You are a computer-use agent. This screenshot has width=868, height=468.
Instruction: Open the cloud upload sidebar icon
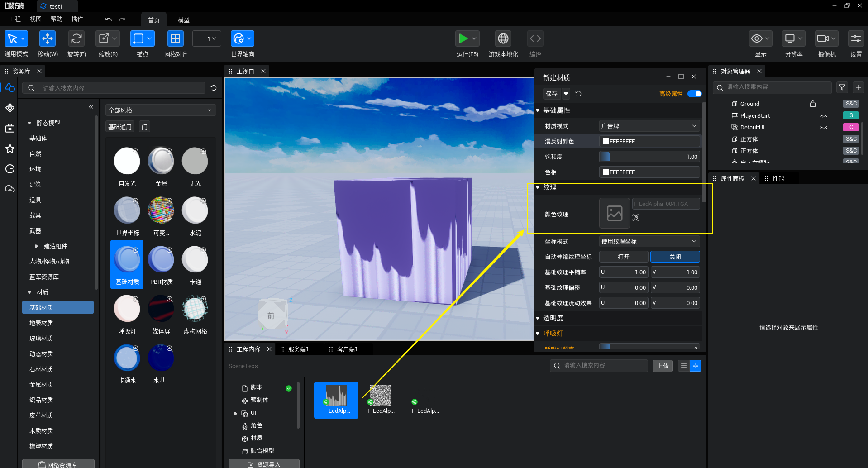(x=10, y=189)
